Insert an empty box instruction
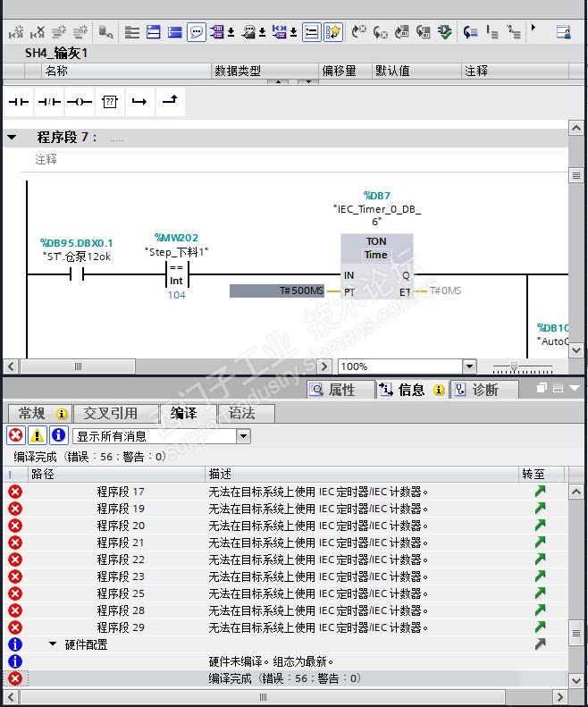The image size is (588, 707). click(110, 102)
